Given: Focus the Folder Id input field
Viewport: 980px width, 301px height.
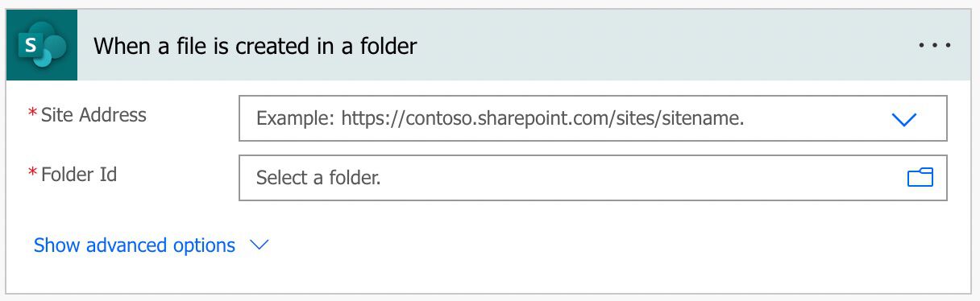Looking at the screenshot, I should tap(593, 178).
